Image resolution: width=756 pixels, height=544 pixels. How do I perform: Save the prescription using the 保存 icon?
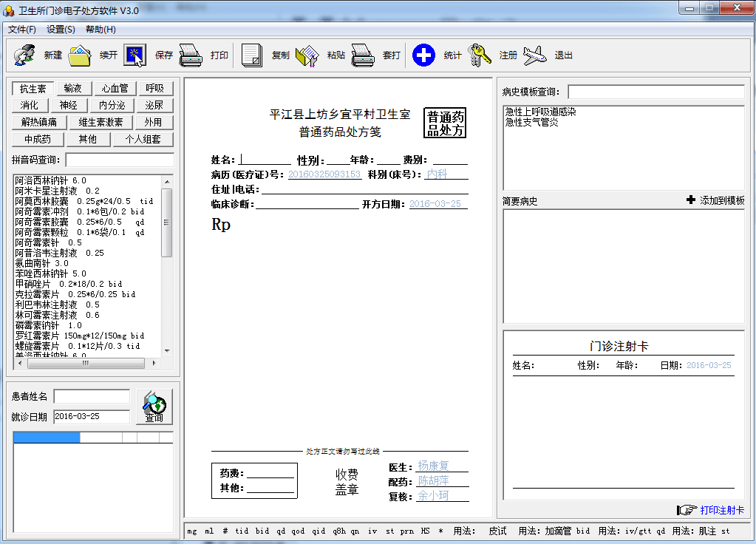point(134,55)
